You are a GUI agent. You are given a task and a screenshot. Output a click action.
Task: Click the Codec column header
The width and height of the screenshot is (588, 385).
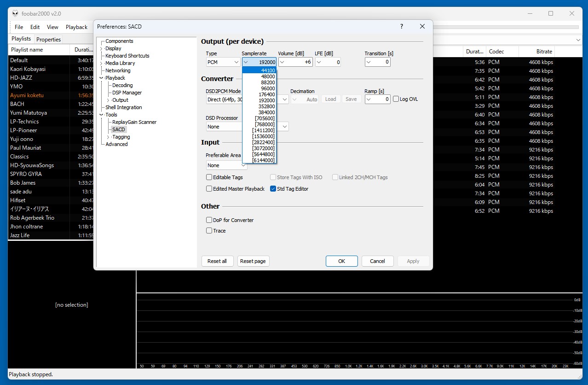tap(502, 52)
